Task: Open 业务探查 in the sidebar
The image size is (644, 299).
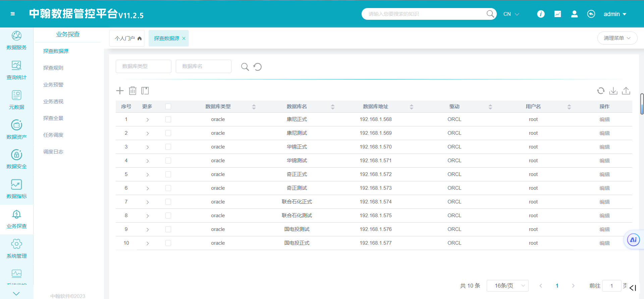Action: click(x=16, y=219)
